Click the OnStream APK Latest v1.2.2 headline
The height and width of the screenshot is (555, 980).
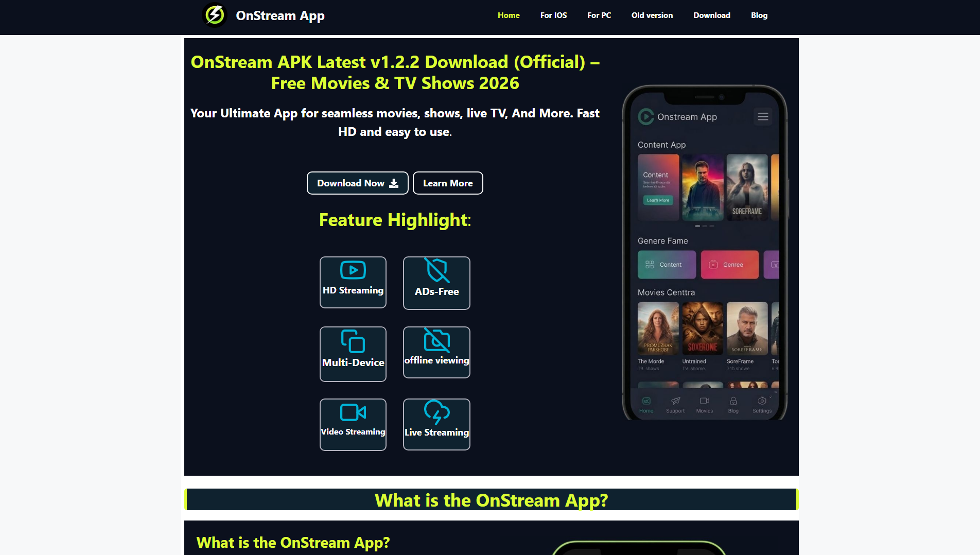pos(395,73)
